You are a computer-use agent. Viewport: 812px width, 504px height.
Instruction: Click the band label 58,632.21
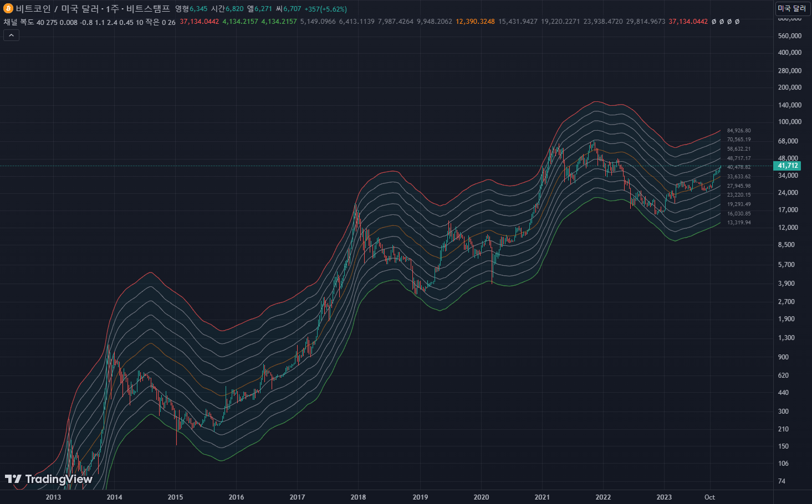click(x=739, y=149)
